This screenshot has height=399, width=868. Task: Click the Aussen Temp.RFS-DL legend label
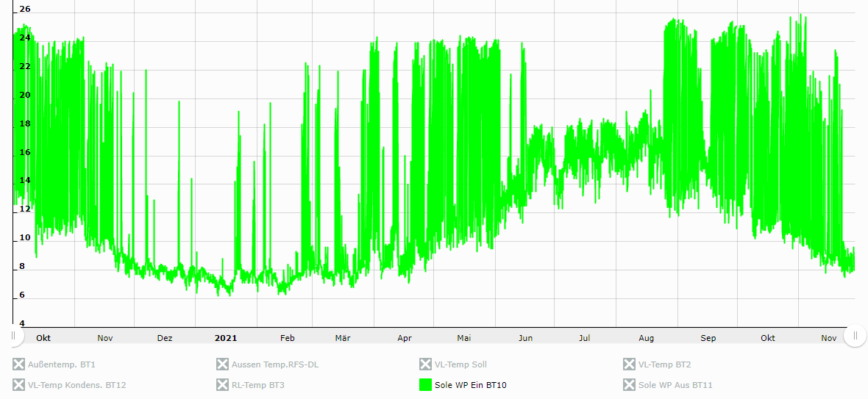tap(275, 364)
